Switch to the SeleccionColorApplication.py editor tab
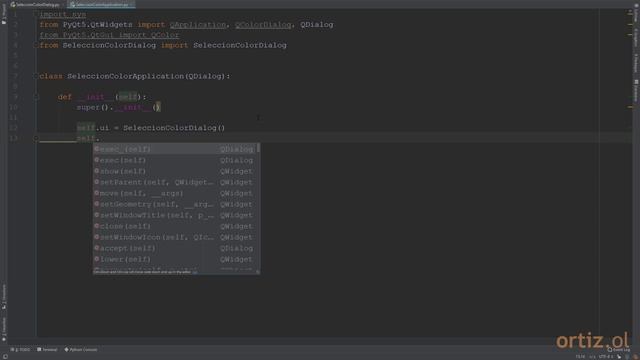Image resolution: width=640 pixels, height=360 pixels. [101, 5]
